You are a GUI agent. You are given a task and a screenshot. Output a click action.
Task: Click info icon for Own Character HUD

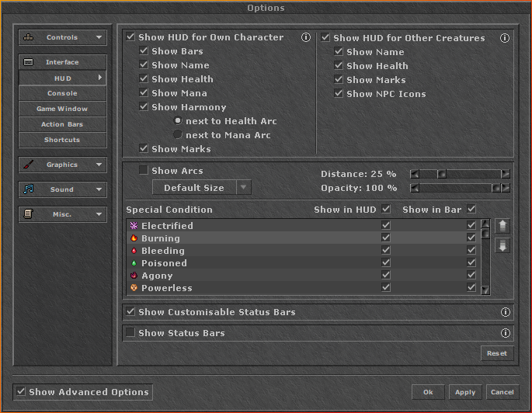tap(305, 37)
